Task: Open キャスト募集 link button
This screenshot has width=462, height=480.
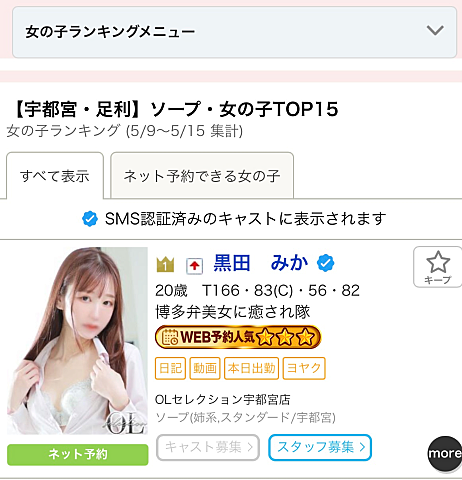Action: point(208,447)
